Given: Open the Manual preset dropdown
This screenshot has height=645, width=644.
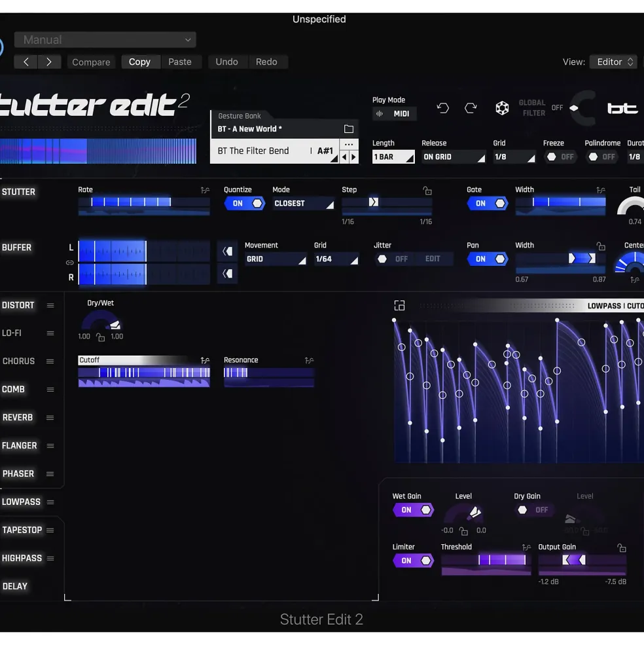Looking at the screenshot, I should [x=105, y=40].
